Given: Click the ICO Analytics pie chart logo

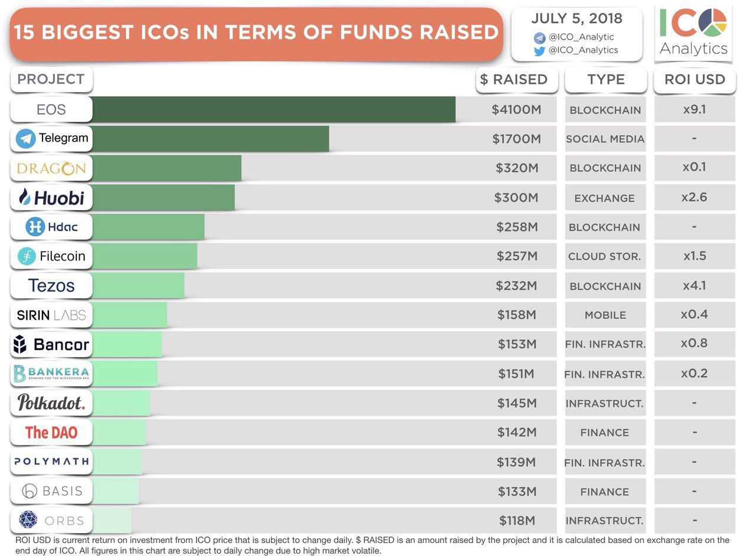Looking at the screenshot, I should [x=712, y=23].
